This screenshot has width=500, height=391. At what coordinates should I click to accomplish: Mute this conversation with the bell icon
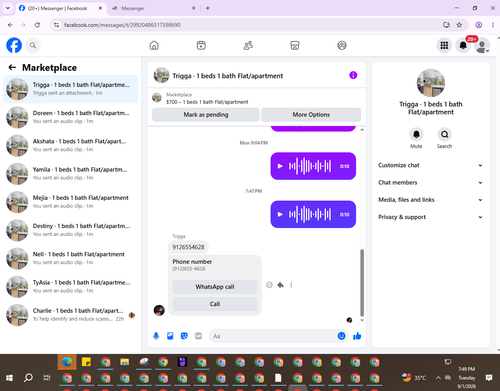click(416, 134)
